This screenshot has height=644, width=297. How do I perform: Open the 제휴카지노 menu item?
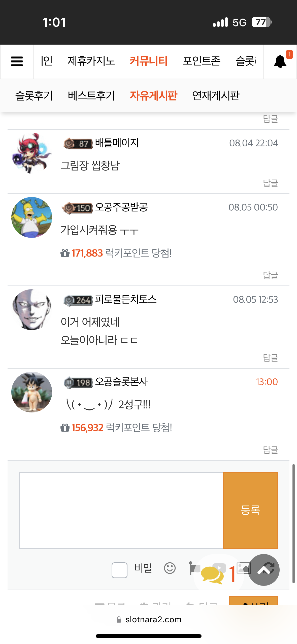(91, 61)
